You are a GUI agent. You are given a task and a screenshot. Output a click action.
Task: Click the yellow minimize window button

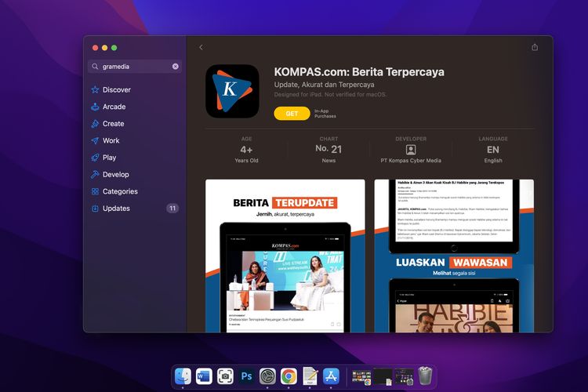click(104, 48)
